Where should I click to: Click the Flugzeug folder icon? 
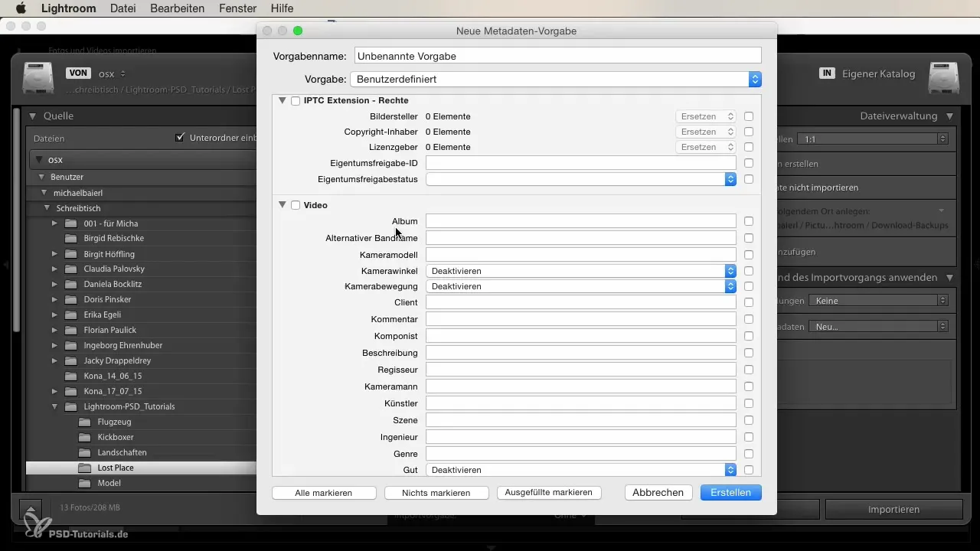85,422
